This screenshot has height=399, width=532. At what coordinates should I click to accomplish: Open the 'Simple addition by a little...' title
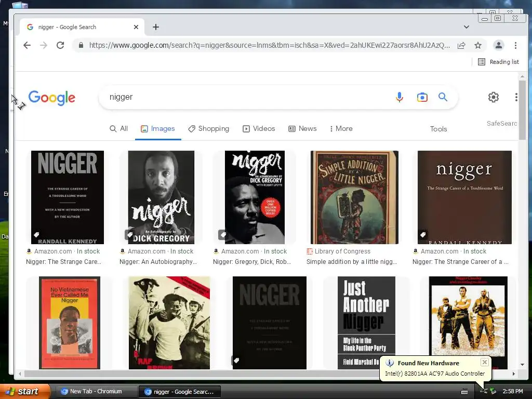[352, 262]
